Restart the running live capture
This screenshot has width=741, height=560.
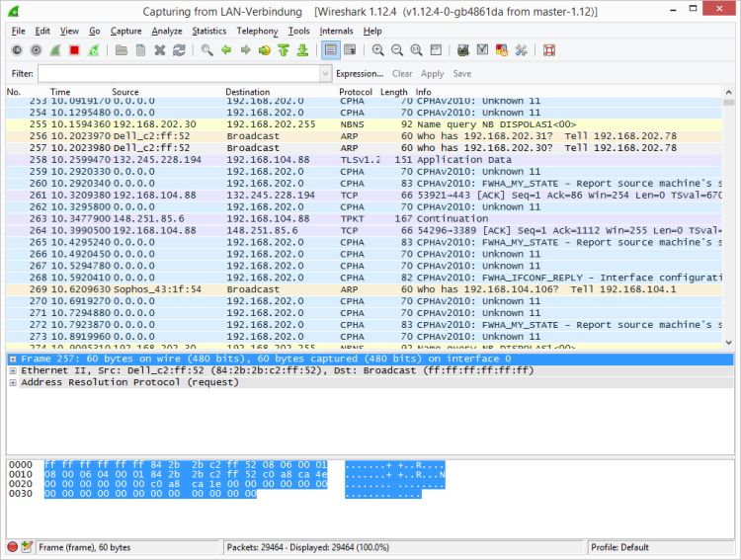[93, 50]
